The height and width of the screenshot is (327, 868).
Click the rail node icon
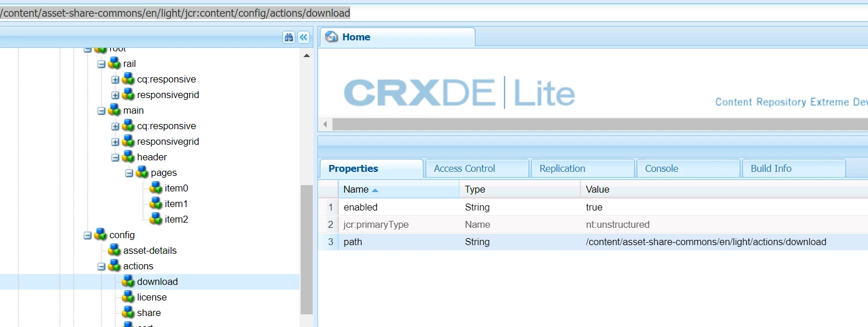click(x=114, y=63)
